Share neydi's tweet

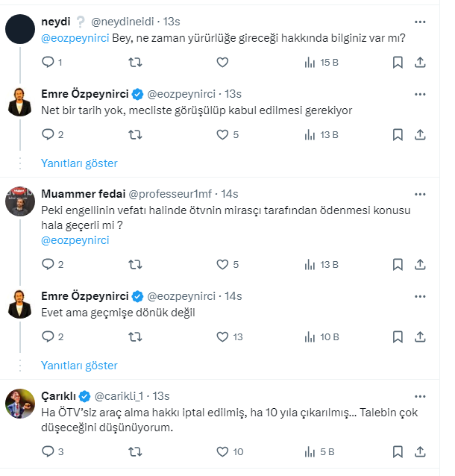point(420,63)
